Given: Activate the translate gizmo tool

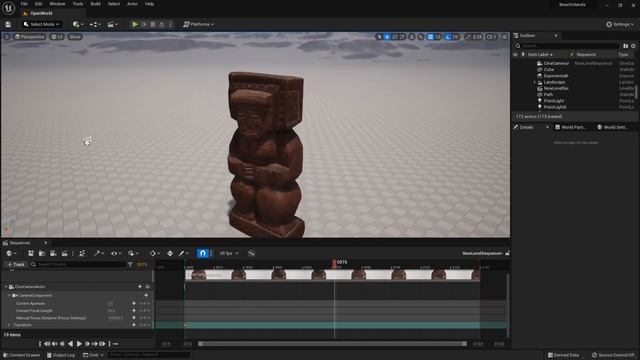Looking at the screenshot, I should 387,37.
